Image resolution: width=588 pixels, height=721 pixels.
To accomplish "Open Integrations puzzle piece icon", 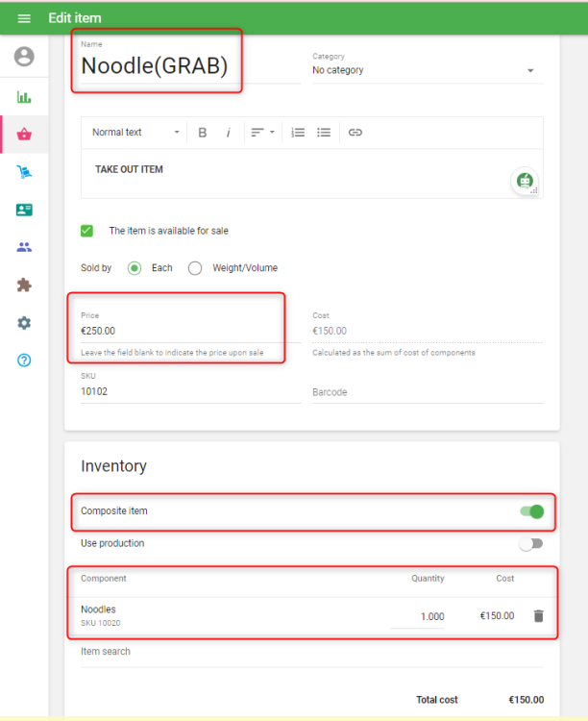I will [24, 285].
